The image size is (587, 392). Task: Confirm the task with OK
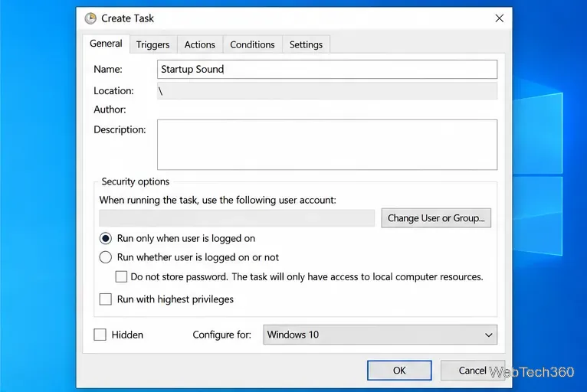tap(399, 371)
